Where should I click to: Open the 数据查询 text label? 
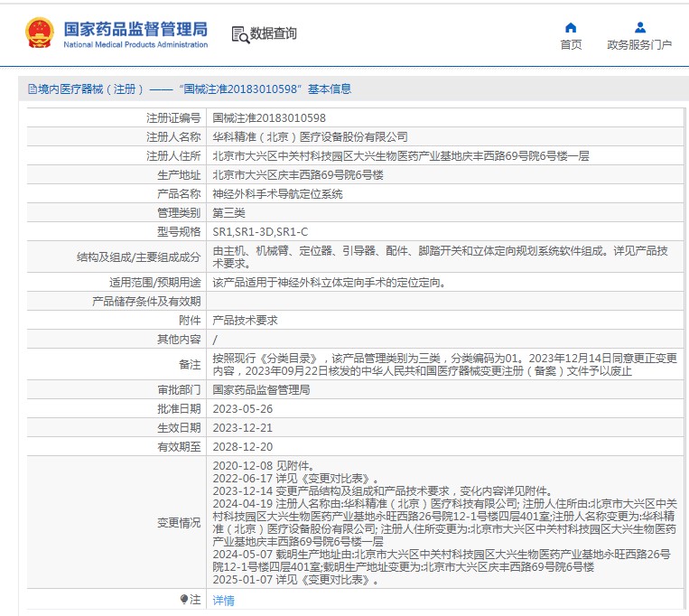coord(274,34)
